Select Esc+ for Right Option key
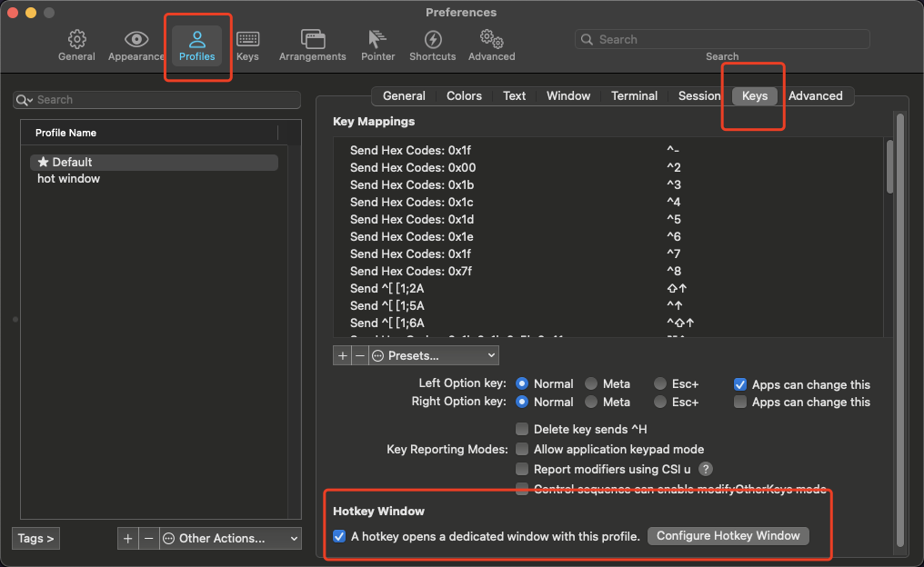The height and width of the screenshot is (567, 924). tap(660, 403)
